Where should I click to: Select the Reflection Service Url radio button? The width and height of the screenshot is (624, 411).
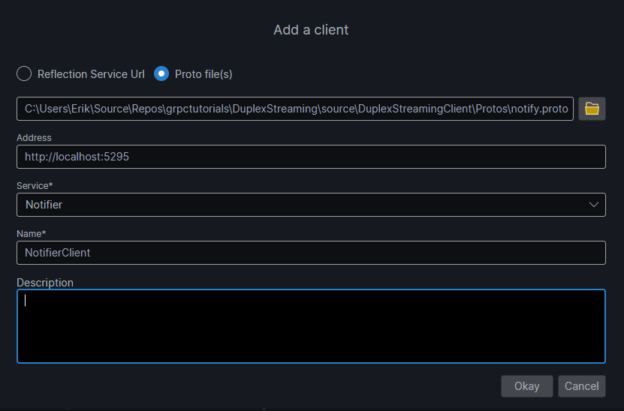pyautogui.click(x=25, y=74)
